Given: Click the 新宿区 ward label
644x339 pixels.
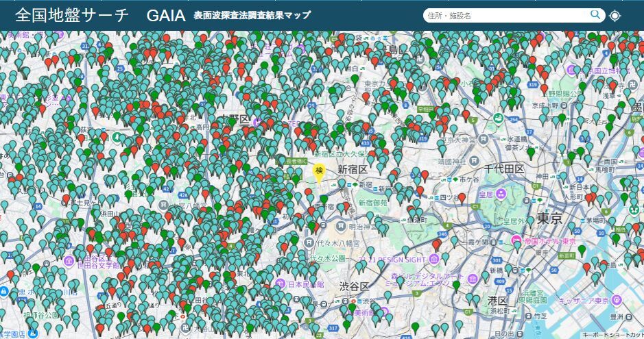Looking at the screenshot, I should click(353, 168).
